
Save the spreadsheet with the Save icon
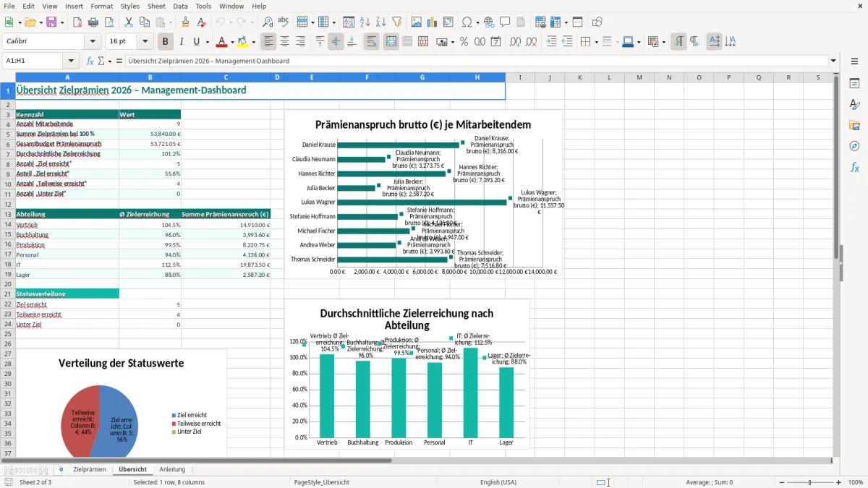click(51, 22)
